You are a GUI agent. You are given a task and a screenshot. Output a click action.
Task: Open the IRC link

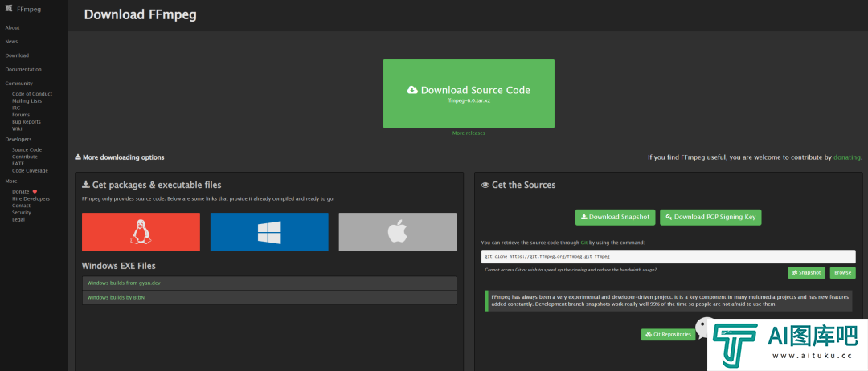coord(16,108)
